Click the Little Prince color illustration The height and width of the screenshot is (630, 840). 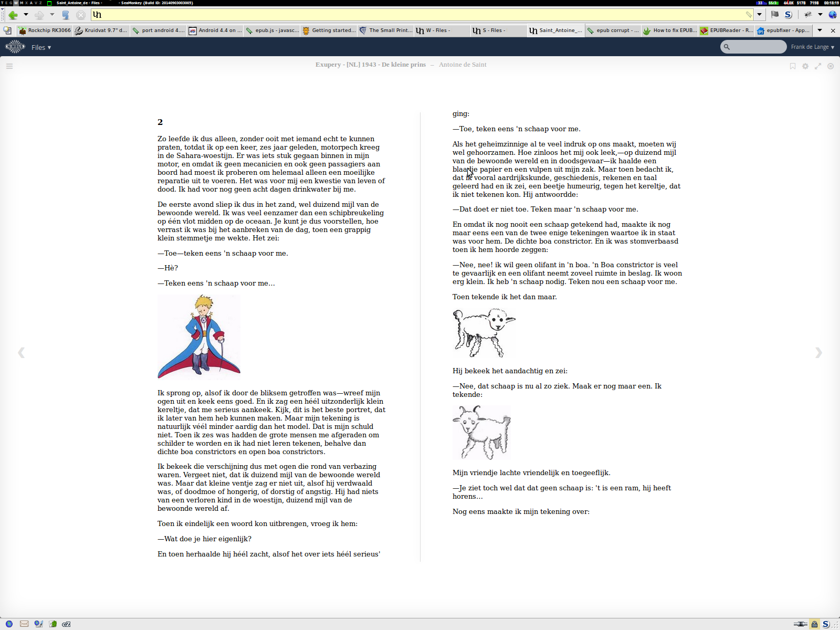click(199, 337)
